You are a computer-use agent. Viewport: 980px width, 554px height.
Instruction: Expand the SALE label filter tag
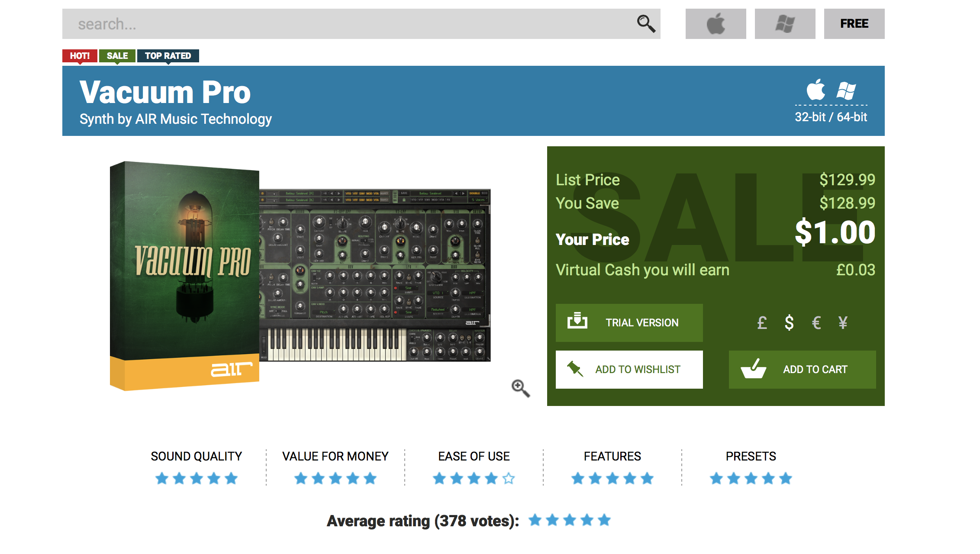pyautogui.click(x=118, y=56)
